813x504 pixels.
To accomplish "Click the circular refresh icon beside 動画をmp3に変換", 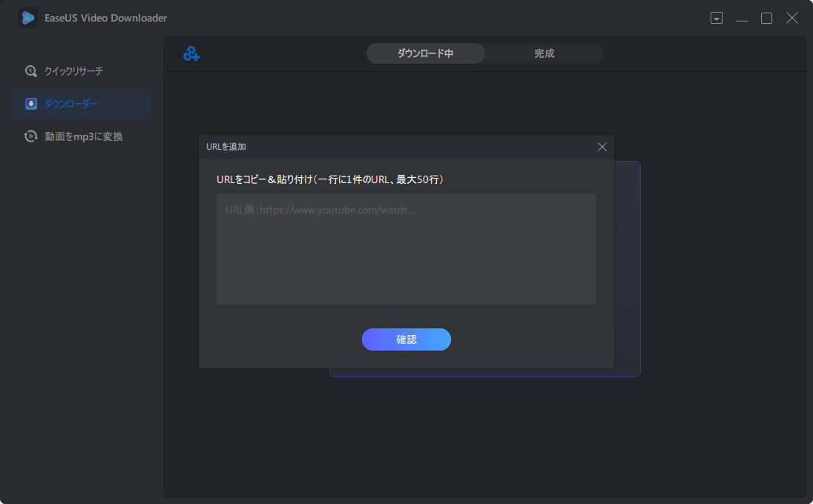I will coord(30,136).
